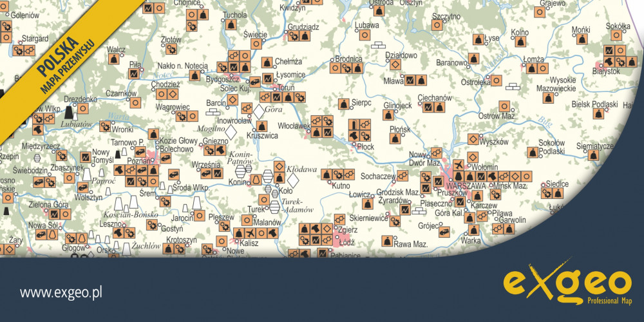Click the weight icon above Kruszwica
Viewport: 644px width, 322px height.
[261, 126]
